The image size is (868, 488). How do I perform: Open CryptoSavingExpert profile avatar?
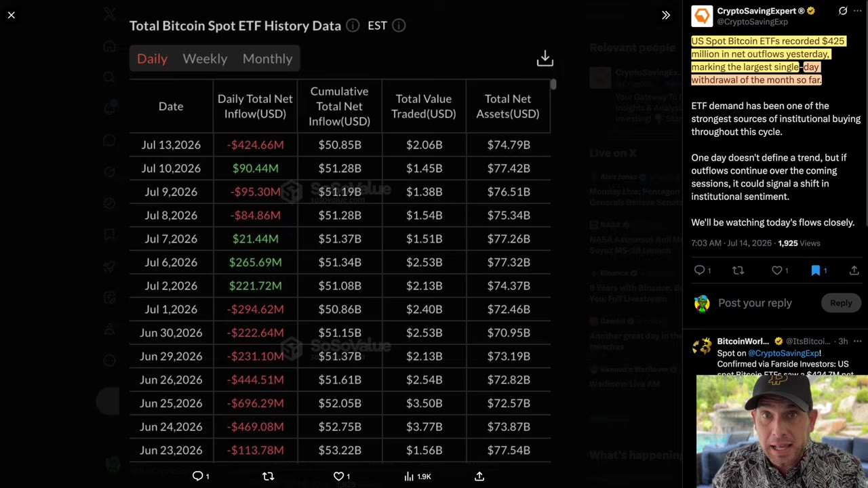[x=702, y=16]
